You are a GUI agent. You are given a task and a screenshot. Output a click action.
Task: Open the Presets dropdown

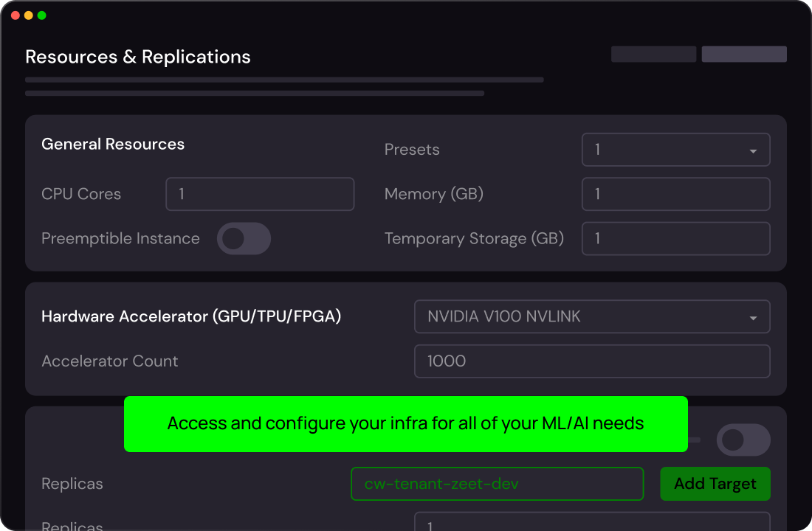point(675,150)
